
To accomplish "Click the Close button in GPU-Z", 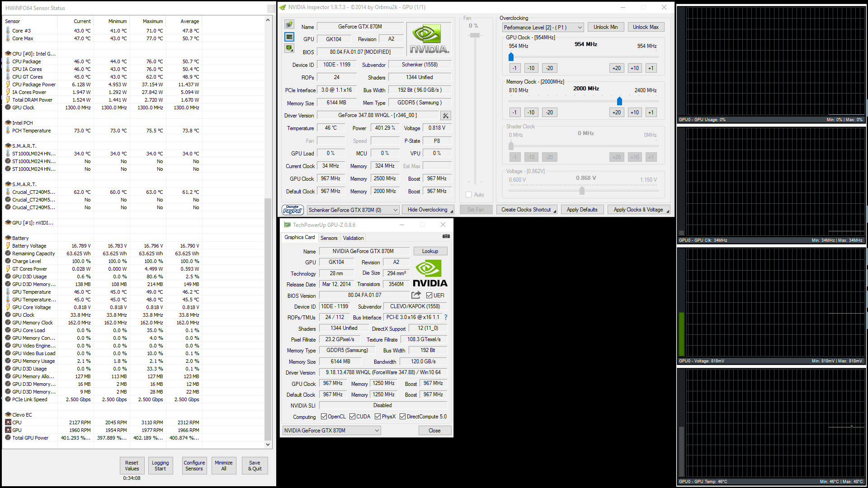I will [x=434, y=431].
